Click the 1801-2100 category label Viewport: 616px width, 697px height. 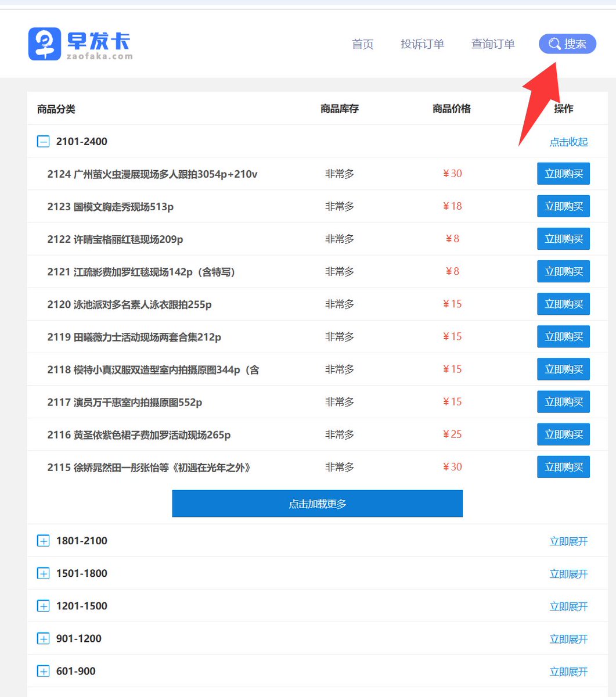click(x=82, y=541)
